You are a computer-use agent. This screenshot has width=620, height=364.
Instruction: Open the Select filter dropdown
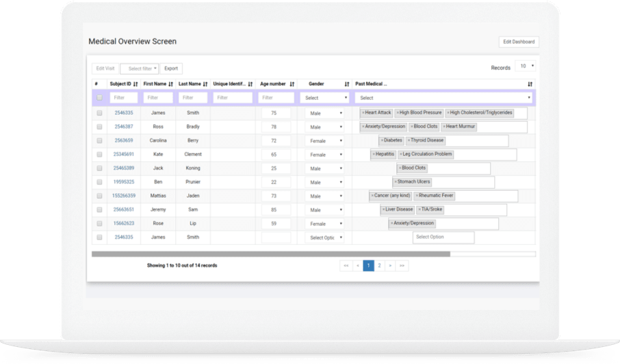tap(139, 68)
